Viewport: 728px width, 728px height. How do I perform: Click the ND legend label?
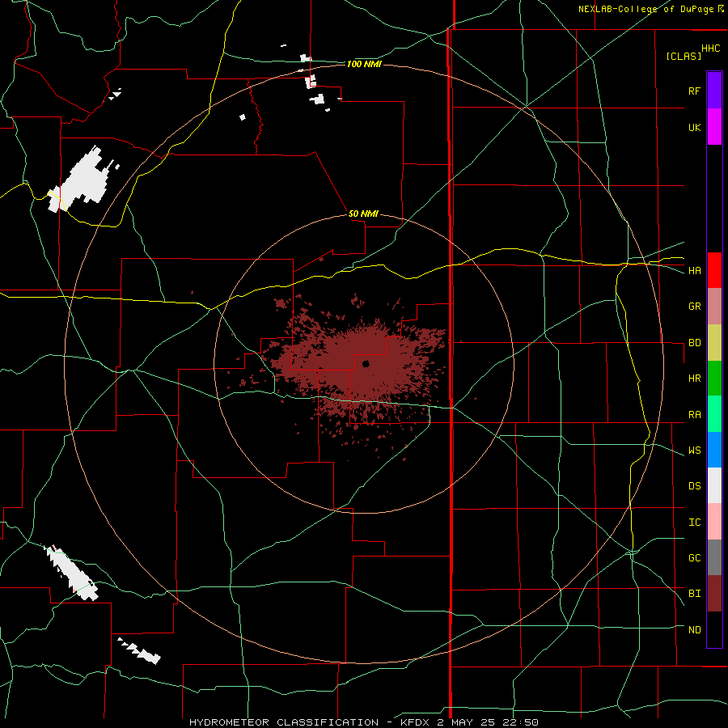pyautogui.click(x=694, y=630)
